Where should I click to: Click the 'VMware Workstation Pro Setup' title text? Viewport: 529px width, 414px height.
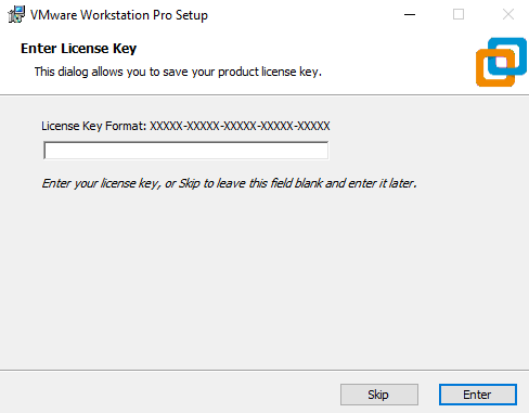[x=119, y=15]
